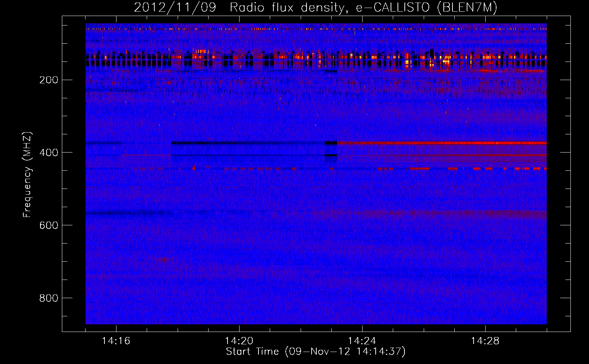This screenshot has height=364, width=589.
Task: Click the 14:16 time tick label
Action: click(116, 341)
